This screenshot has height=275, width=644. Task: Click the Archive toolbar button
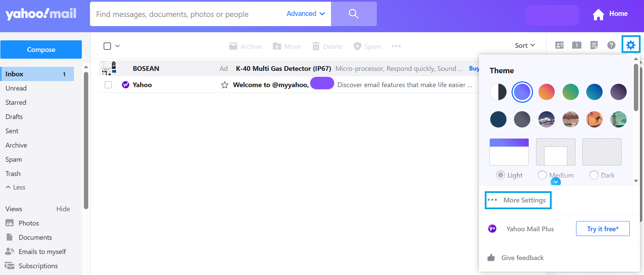245,46
